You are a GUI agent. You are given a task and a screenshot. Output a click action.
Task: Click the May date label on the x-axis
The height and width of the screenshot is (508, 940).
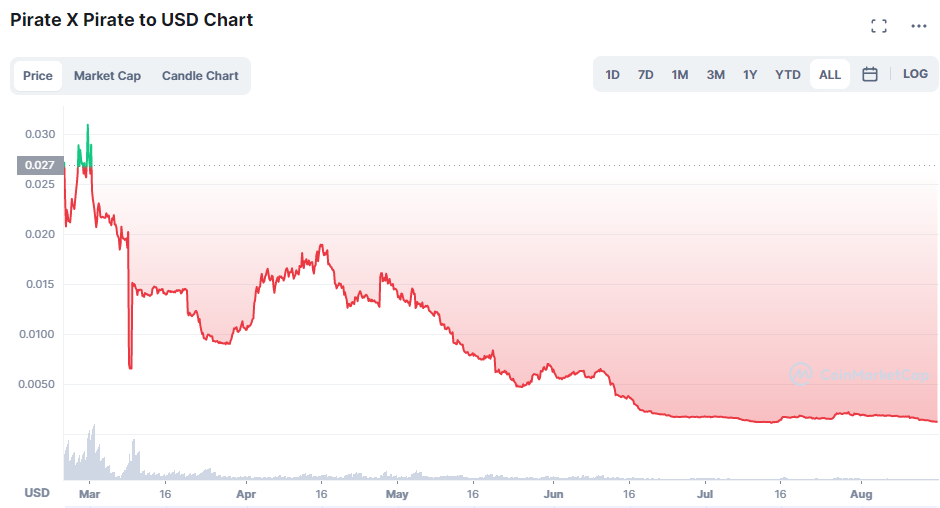[x=397, y=494]
